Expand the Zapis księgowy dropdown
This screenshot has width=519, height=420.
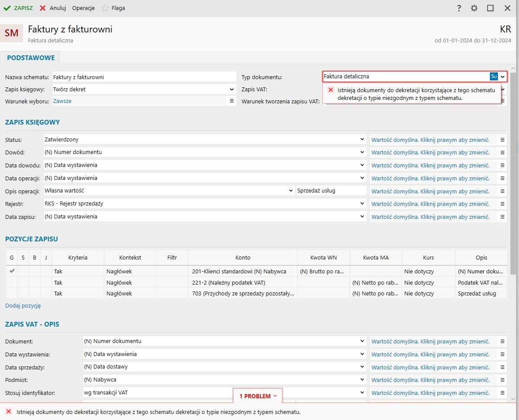232,90
